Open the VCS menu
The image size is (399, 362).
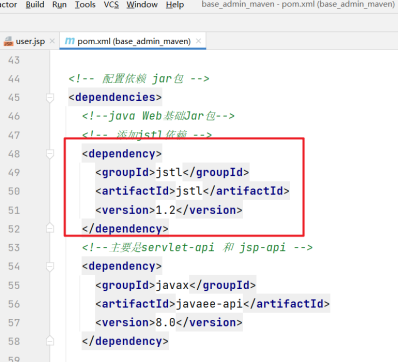click(111, 5)
